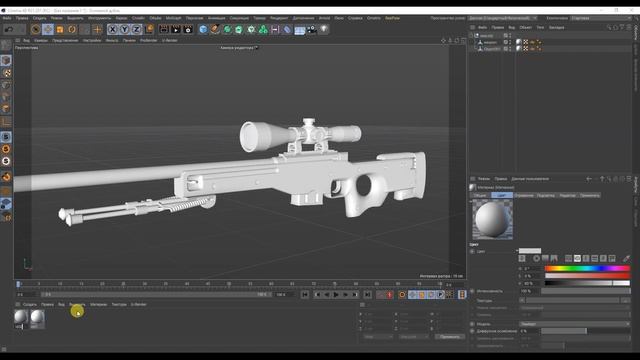Open Render Settings clapperboard gear icon
Image resolution: width=640 pixels, height=360 pixels.
pyautogui.click(x=188, y=29)
